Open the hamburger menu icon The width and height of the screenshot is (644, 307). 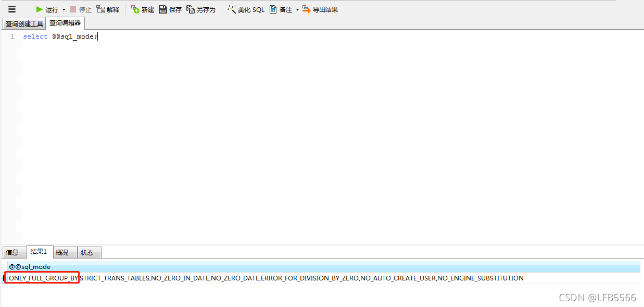pos(11,9)
